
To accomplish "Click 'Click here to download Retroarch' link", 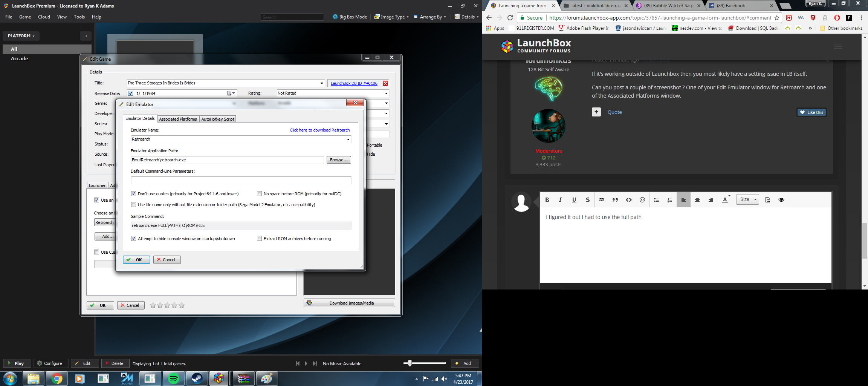I will (x=320, y=130).
